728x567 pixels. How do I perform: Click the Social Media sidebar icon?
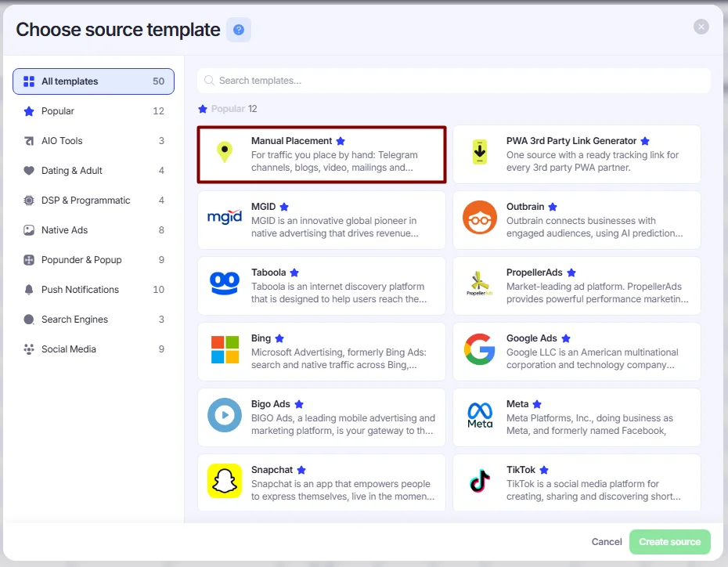point(29,349)
